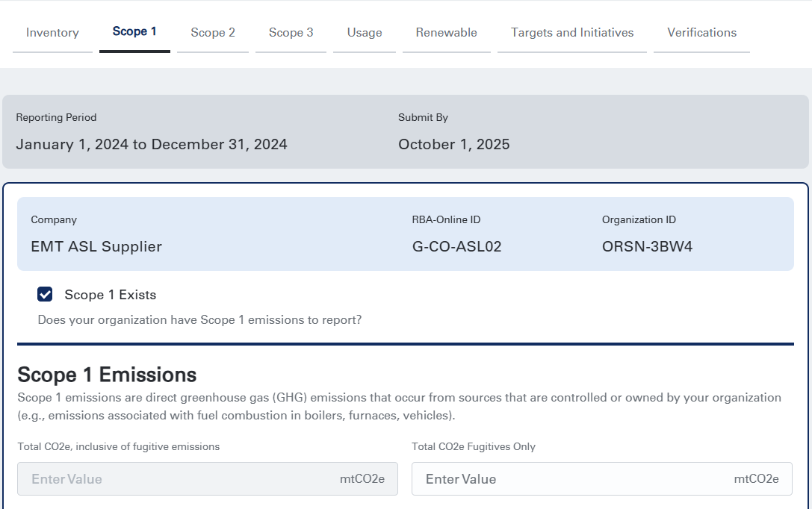Click the Organization ID label

click(x=639, y=220)
